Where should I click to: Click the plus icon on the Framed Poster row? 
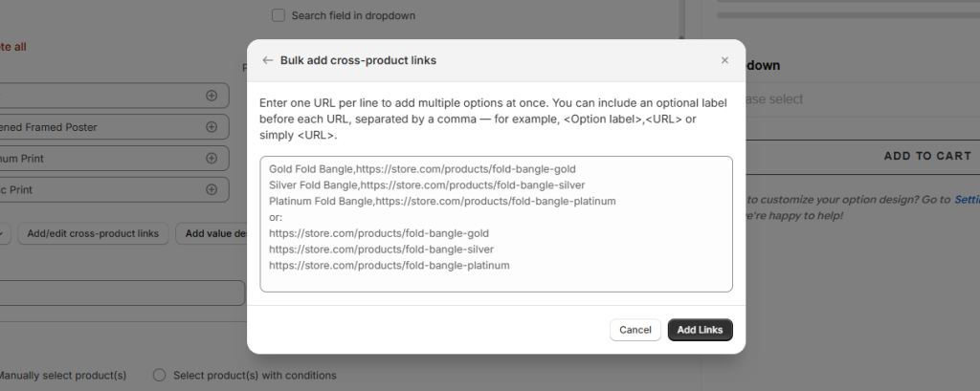point(212,126)
